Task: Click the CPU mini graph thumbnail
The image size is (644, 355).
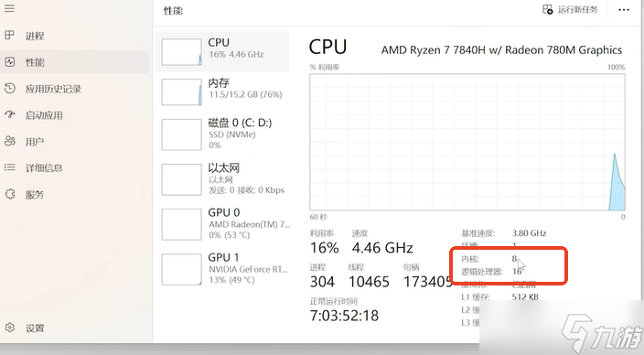Action: click(181, 52)
